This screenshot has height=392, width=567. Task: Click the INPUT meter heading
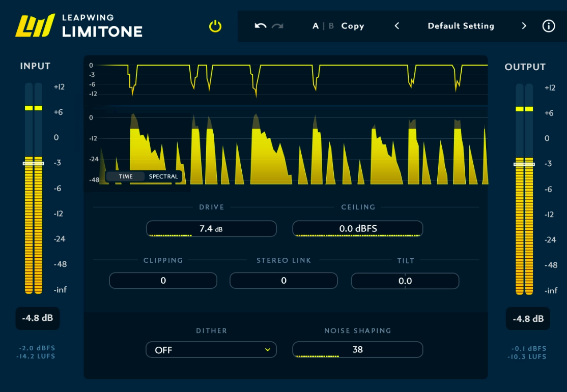(35, 66)
